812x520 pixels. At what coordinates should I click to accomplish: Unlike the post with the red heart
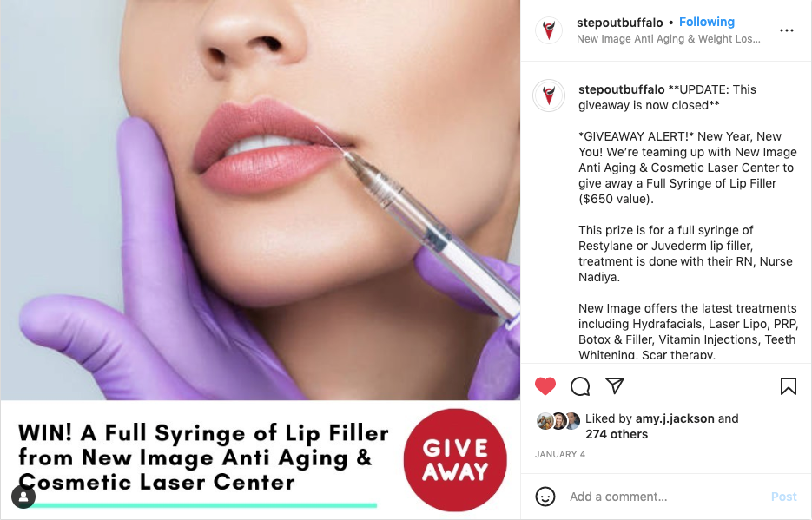(545, 386)
